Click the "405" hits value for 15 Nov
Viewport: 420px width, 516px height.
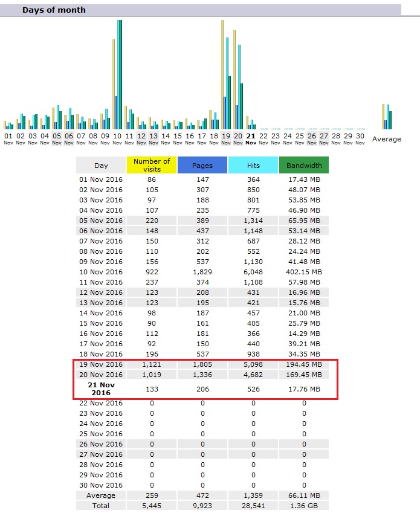pyautogui.click(x=253, y=323)
